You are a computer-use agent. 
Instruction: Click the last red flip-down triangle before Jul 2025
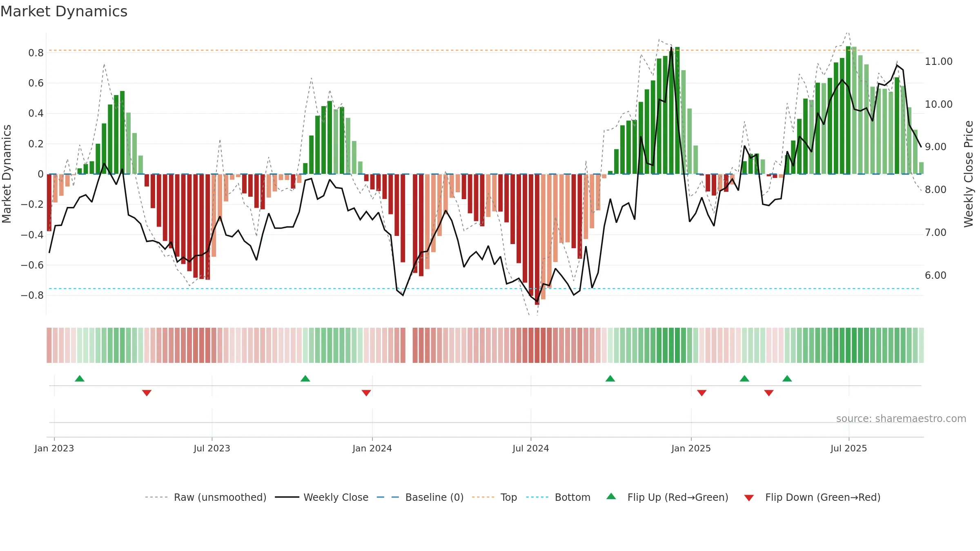pos(769,393)
